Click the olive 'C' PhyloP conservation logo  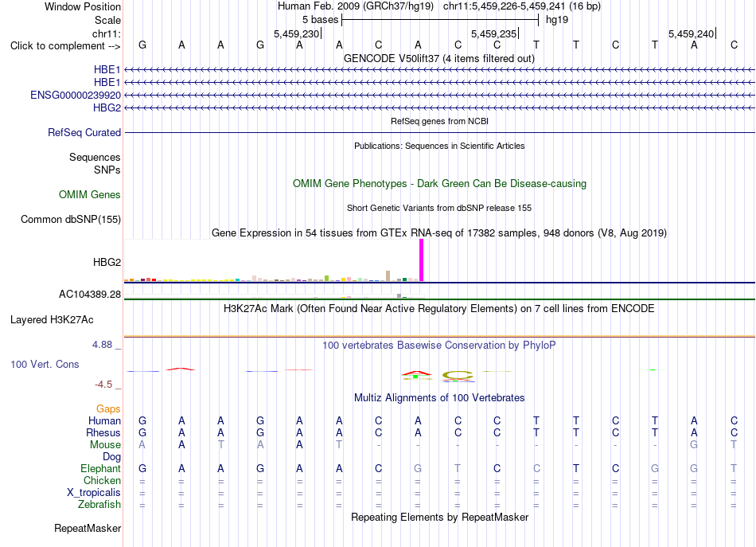click(x=458, y=376)
